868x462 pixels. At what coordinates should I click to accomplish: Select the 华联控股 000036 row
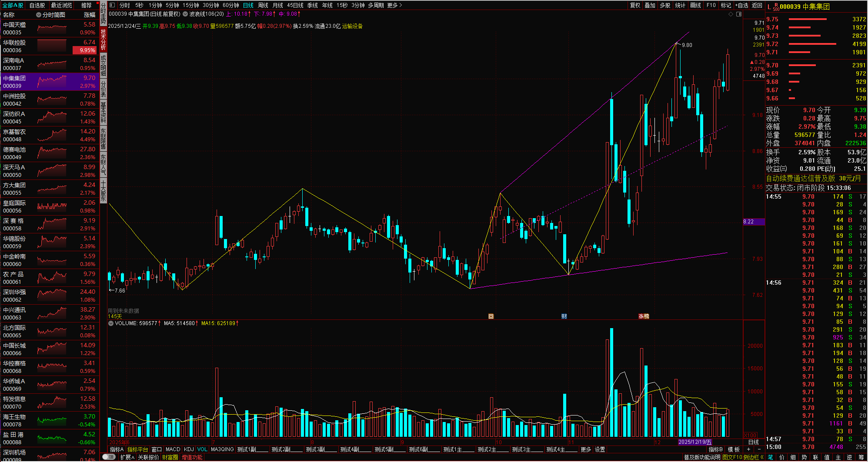point(50,46)
